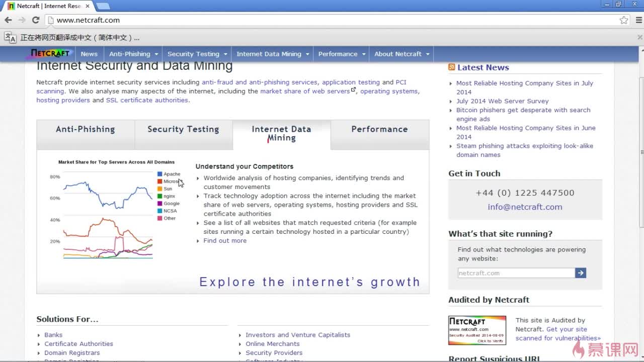Viewport: 644px width, 362px height.
Task: Click the address bar showing www.netcraft.com
Action: (332, 20)
